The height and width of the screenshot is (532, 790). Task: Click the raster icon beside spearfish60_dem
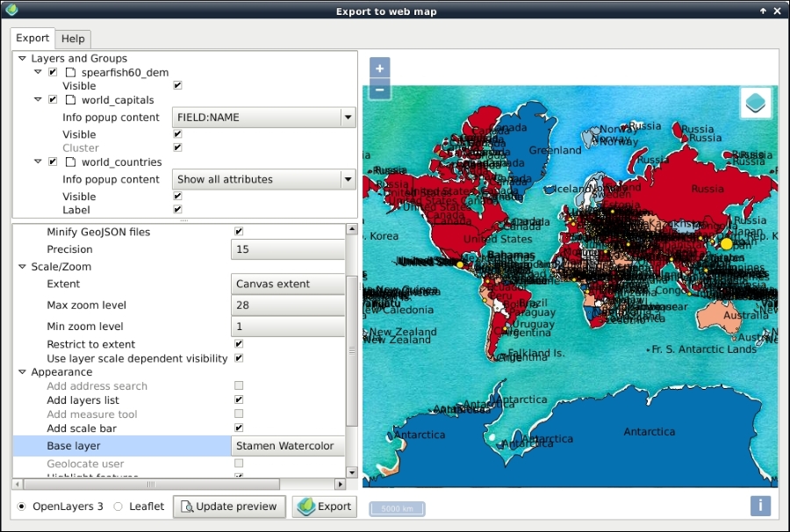(x=72, y=72)
